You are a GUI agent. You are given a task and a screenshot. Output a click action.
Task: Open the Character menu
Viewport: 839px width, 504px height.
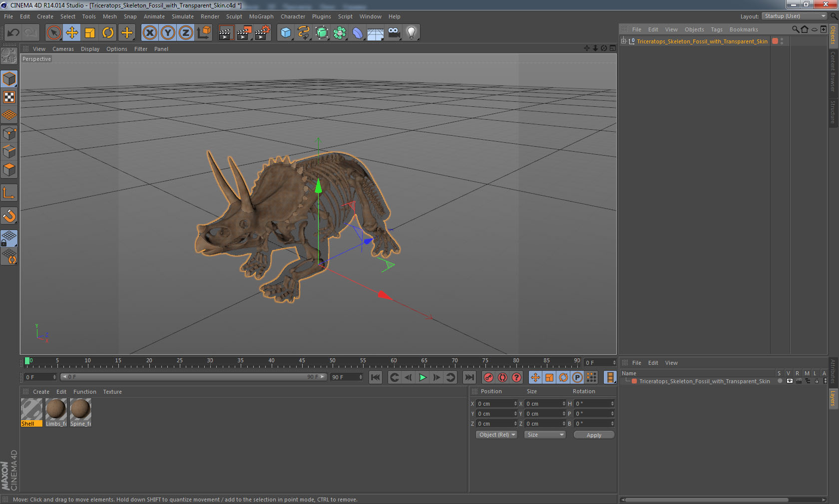click(x=293, y=16)
